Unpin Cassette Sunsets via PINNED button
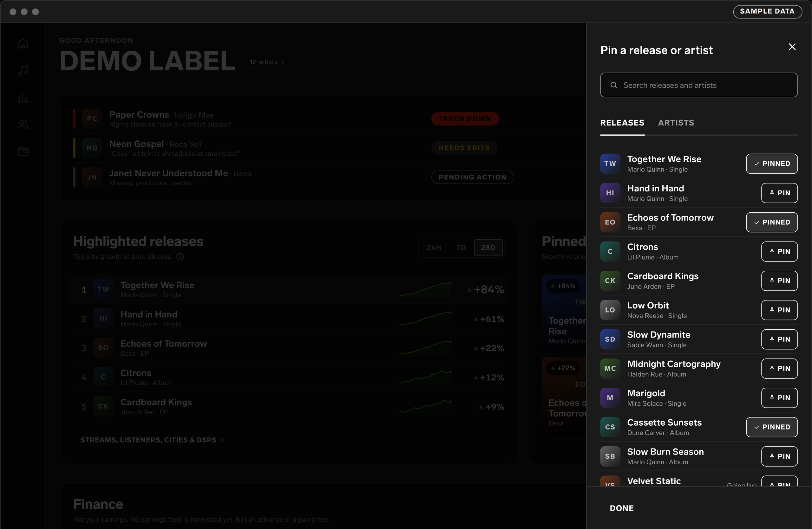Viewport: 812px width, 529px height. point(772,427)
